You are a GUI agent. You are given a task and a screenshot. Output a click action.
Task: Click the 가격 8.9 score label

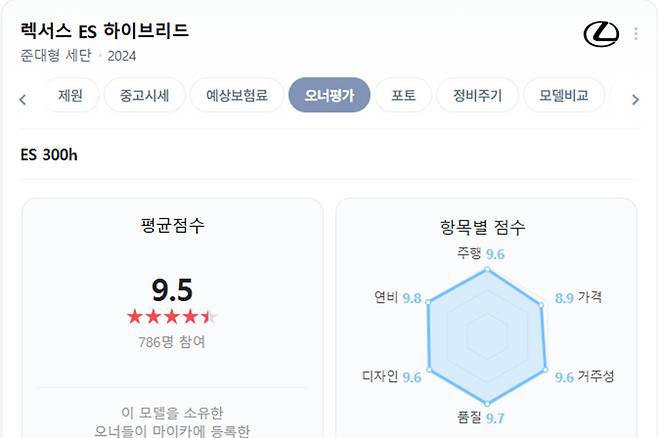578,298
